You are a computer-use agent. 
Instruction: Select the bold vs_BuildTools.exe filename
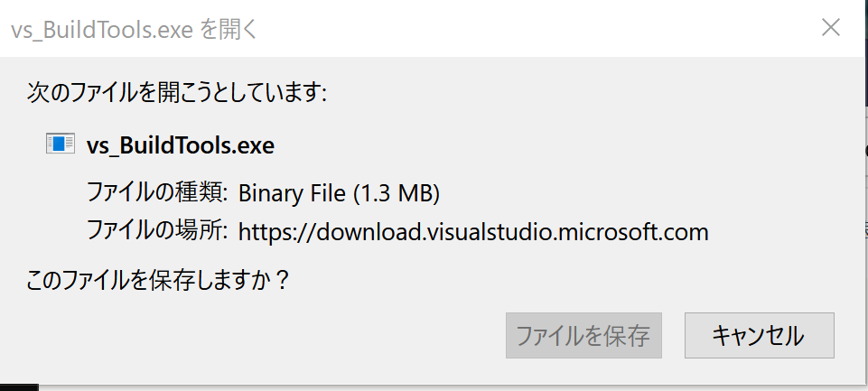pyautogui.click(x=181, y=145)
